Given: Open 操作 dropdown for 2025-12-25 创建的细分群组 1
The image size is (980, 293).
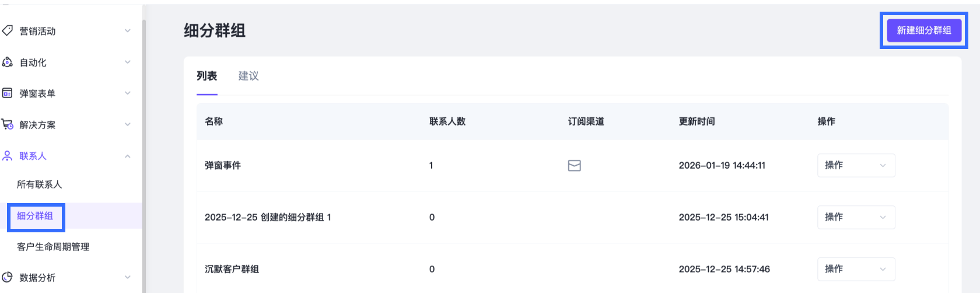Looking at the screenshot, I should click(856, 217).
